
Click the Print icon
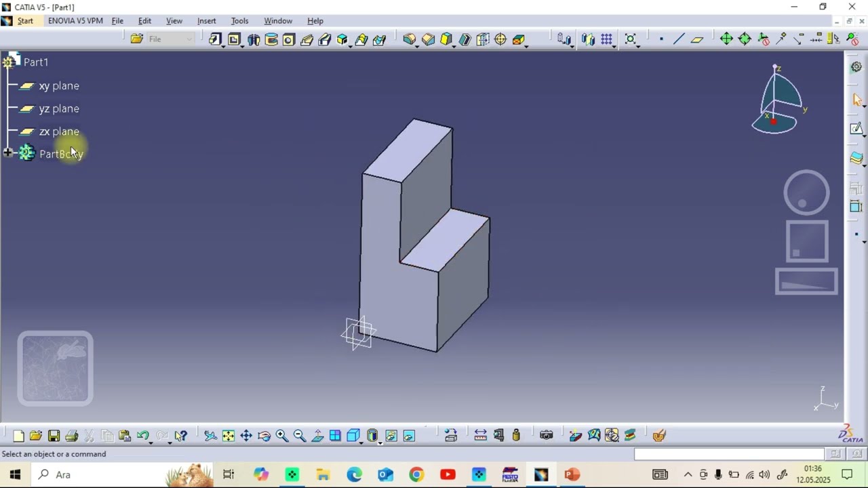point(71,436)
